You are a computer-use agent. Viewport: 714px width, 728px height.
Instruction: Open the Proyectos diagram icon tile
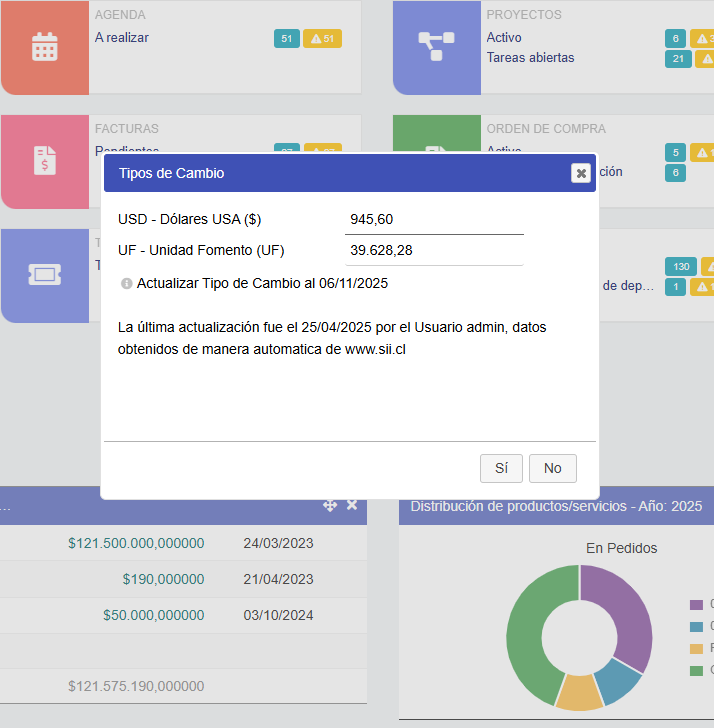(x=436, y=47)
